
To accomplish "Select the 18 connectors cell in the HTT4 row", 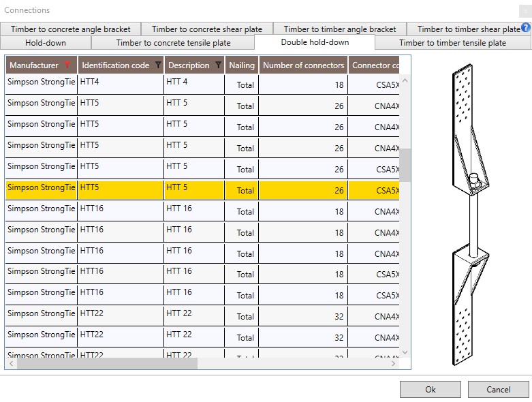I will point(303,84).
